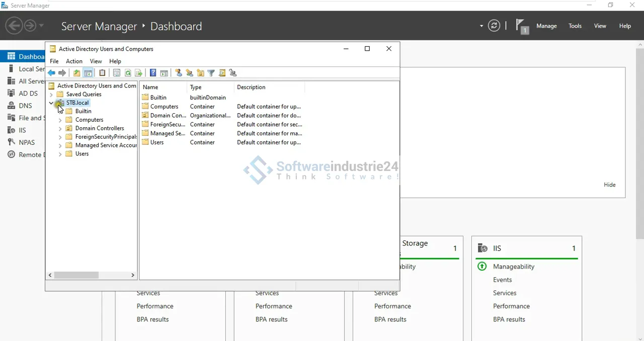Click the Hide link in welcome panel
Screen dimensions: 644x341
[609, 185]
